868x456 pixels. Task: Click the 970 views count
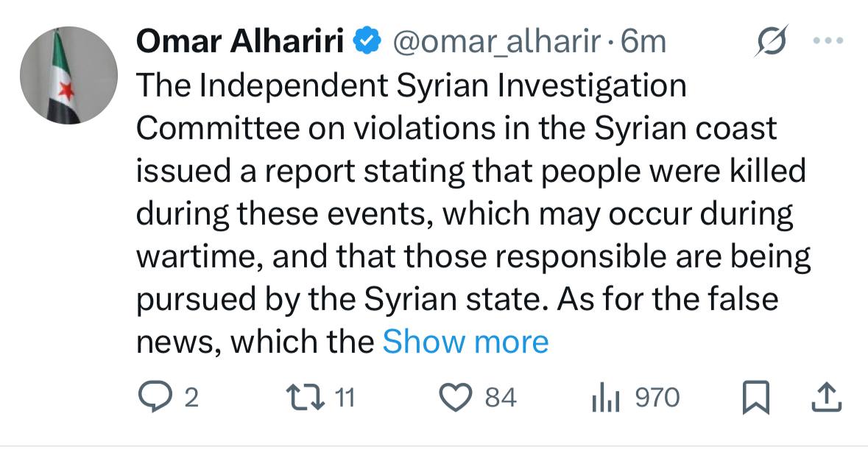pyautogui.click(x=657, y=399)
